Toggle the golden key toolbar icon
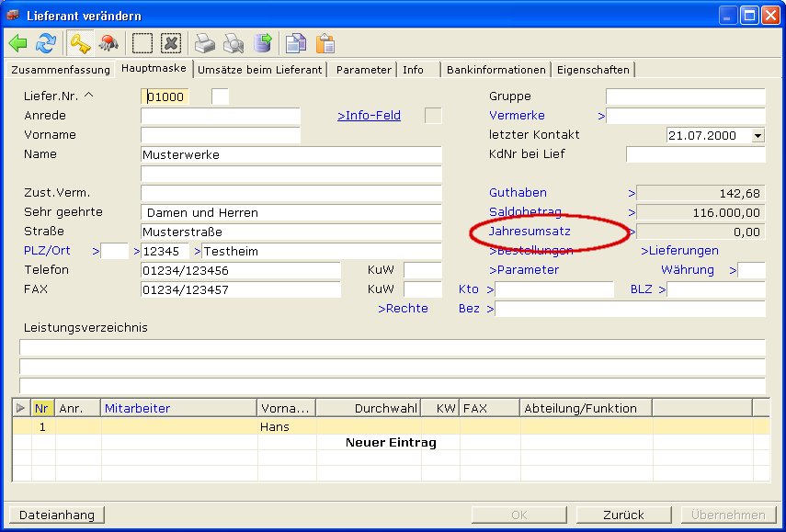The image size is (786, 532). pyautogui.click(x=80, y=43)
